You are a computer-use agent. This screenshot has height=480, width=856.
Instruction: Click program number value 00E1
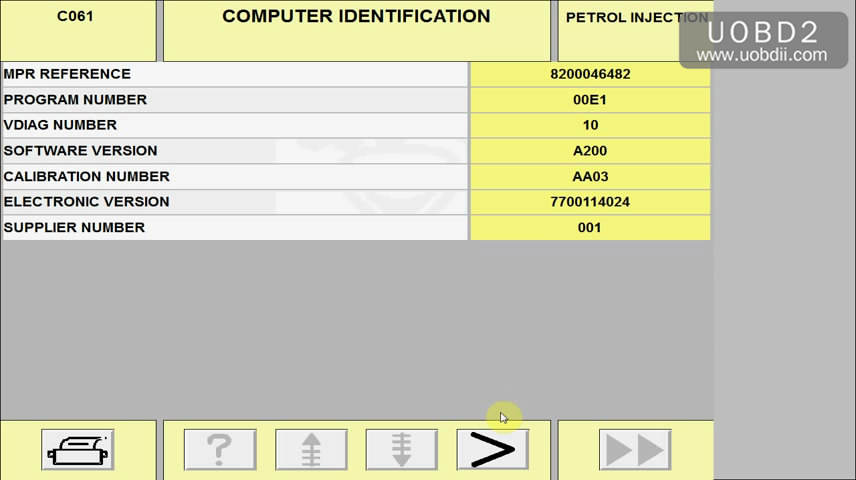coord(590,100)
